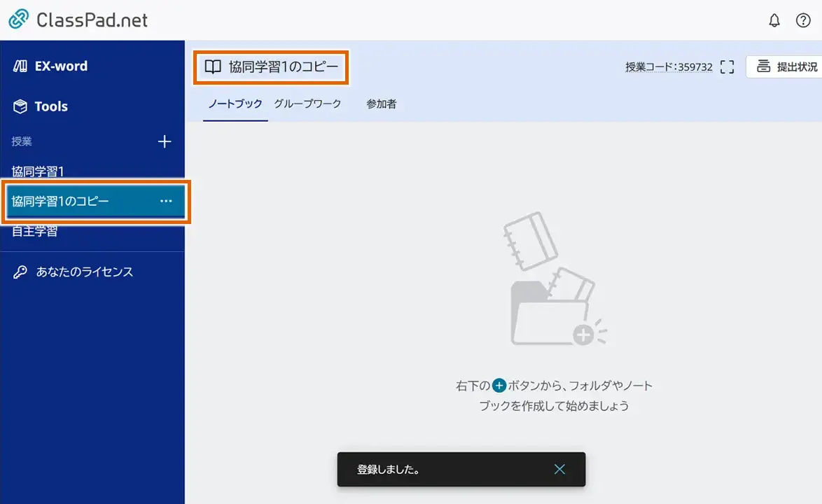Screen dimensions: 822x504
Task: Click the ClassPad.net logo icon
Action: coord(19,20)
